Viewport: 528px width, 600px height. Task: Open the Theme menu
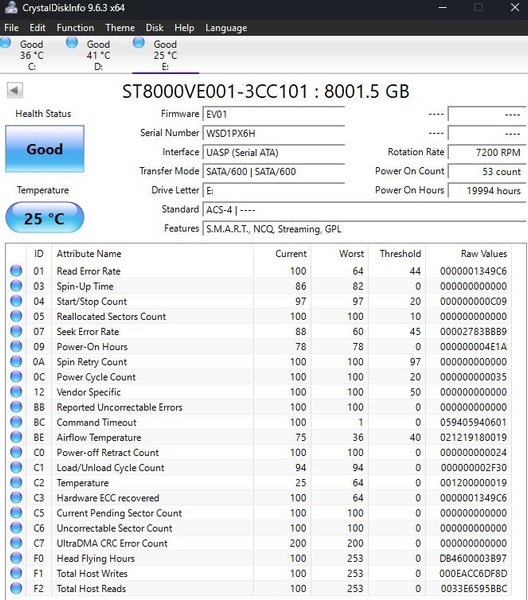(x=120, y=28)
